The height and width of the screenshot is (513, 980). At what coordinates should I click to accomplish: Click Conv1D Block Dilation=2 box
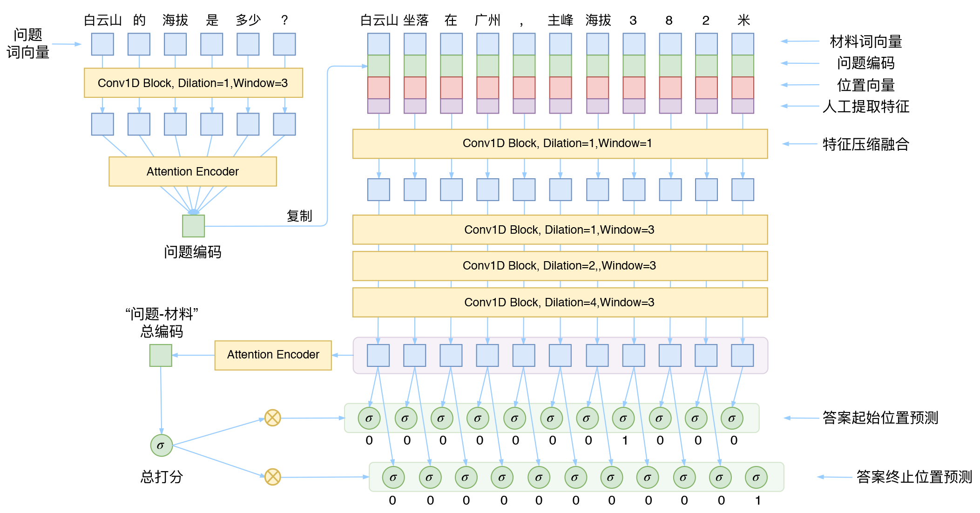click(x=560, y=266)
